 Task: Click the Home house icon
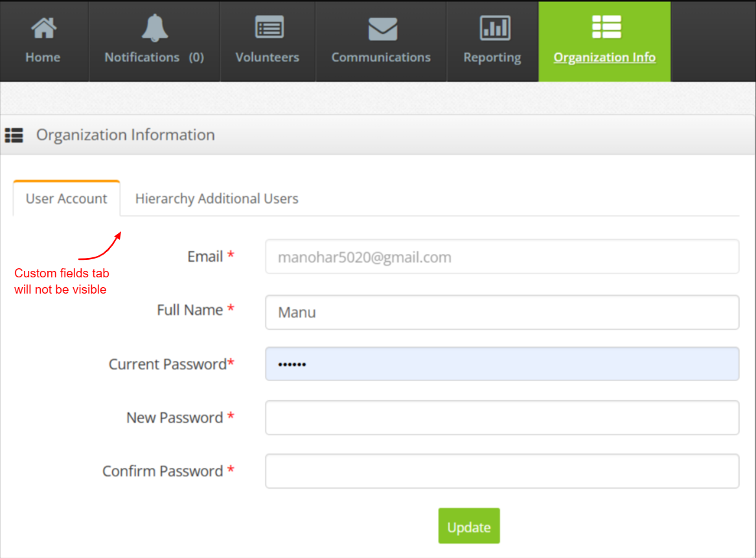pos(43,29)
